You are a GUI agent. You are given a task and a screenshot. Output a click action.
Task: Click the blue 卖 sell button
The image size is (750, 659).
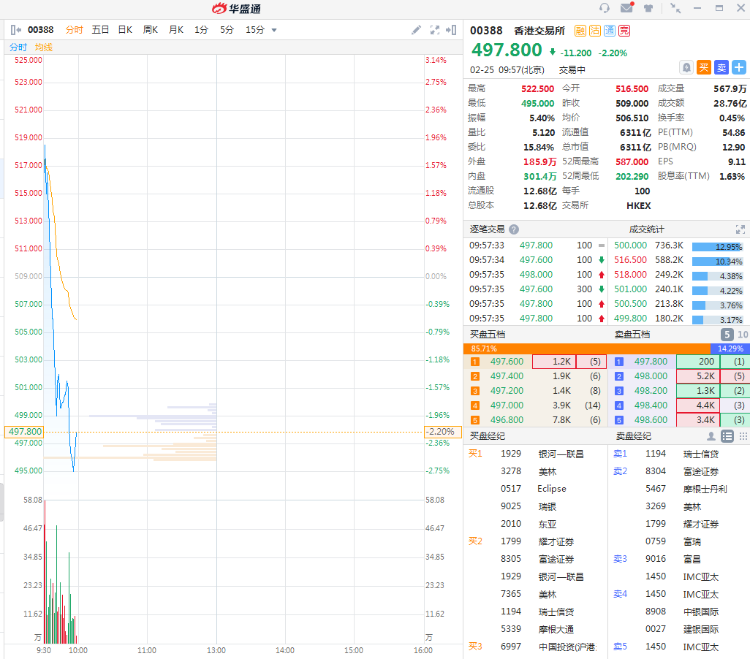pos(721,68)
